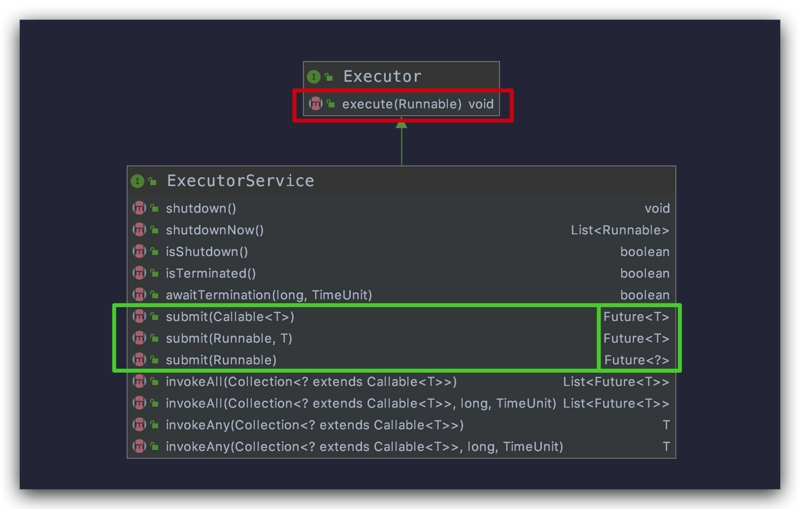This screenshot has height=509, width=800.
Task: Click the awaitTermination(long, TimeUnit) method
Action: pyautogui.click(x=268, y=295)
